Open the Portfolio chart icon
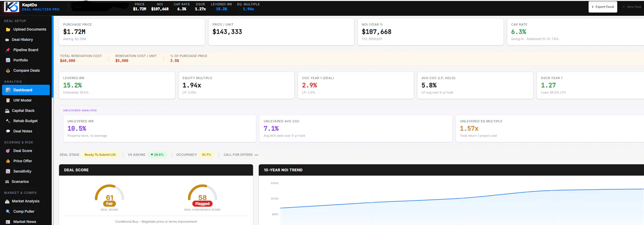 (x=8, y=60)
